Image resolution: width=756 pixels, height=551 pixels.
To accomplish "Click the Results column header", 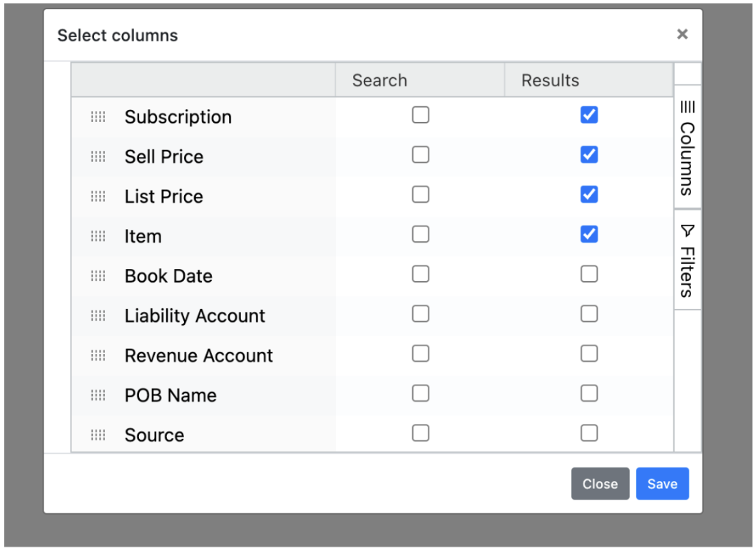I will coord(550,81).
